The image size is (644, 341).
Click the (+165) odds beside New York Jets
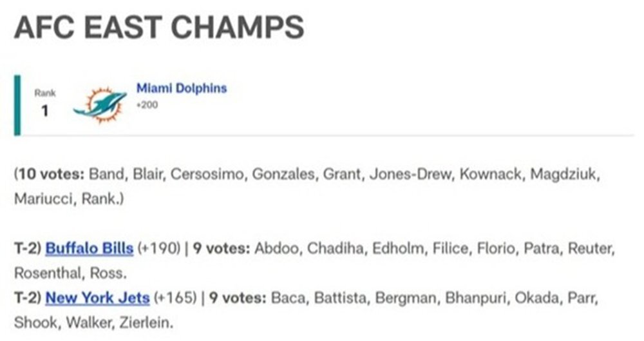[x=175, y=297]
